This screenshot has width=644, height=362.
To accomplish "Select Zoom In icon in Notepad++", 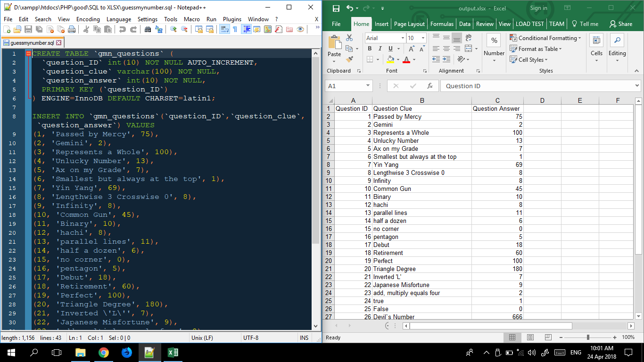I will tap(172, 29).
